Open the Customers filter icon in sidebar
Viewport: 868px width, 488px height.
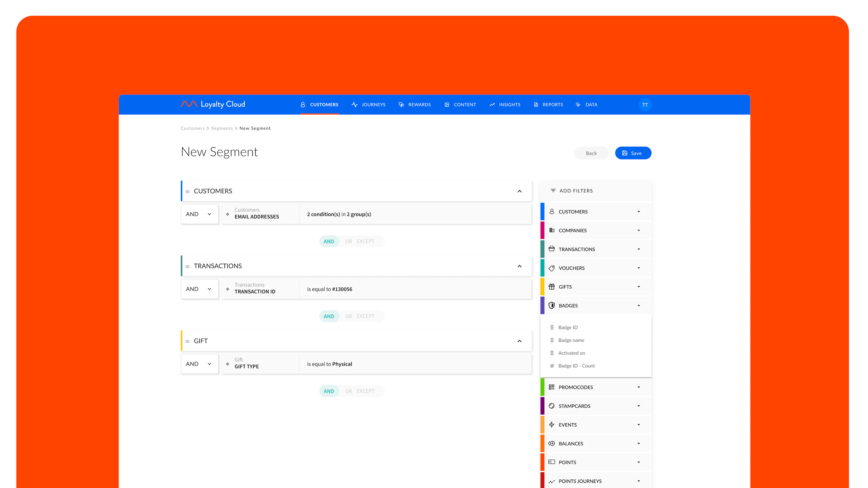click(x=552, y=211)
